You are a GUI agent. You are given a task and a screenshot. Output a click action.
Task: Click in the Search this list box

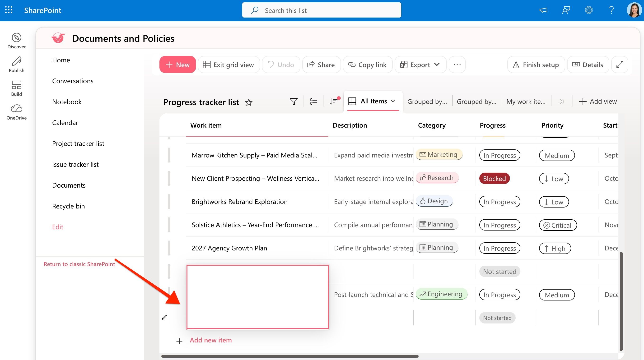click(x=322, y=10)
